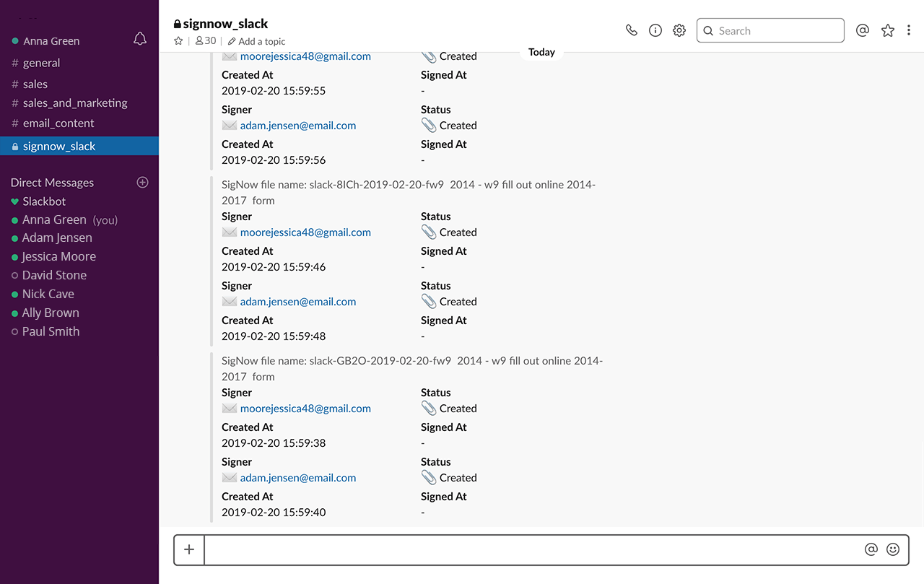Click timestamp 2019-02-20 15:59:40
924x584 pixels.
[x=274, y=513]
